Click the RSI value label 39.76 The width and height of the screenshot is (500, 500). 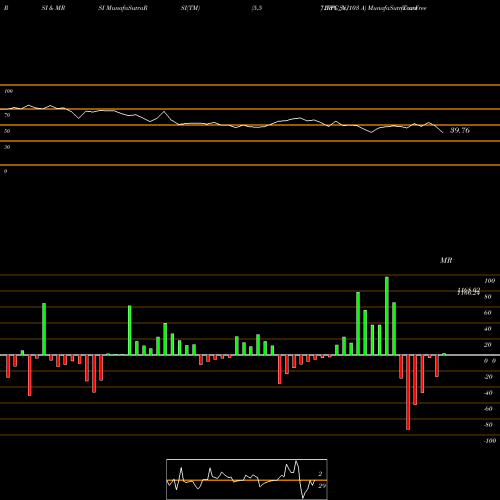pyautogui.click(x=460, y=130)
